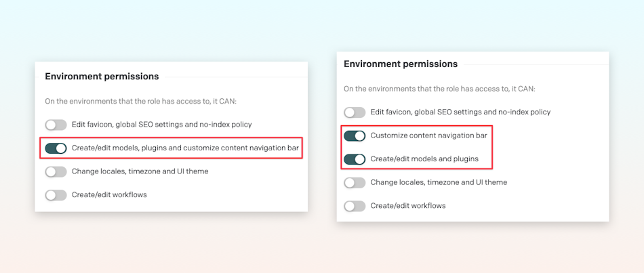Enable Change locales toggle in the four-toggle panel
The height and width of the screenshot is (273, 644).
click(56, 171)
